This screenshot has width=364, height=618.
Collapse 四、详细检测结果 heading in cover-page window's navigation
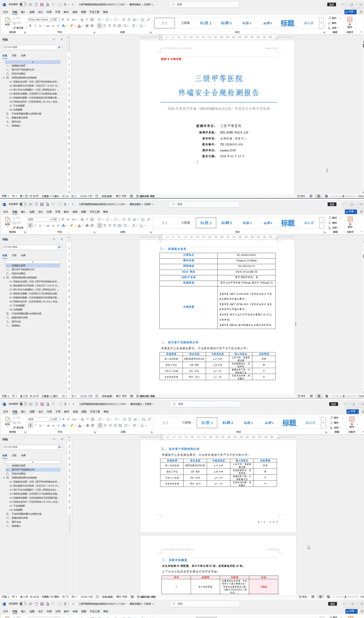click(x=4, y=78)
